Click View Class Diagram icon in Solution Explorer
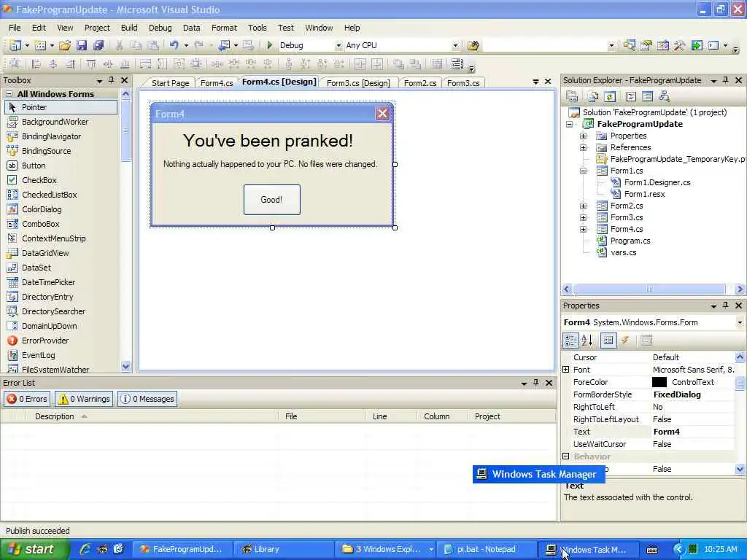The height and width of the screenshot is (560, 747). tap(664, 97)
